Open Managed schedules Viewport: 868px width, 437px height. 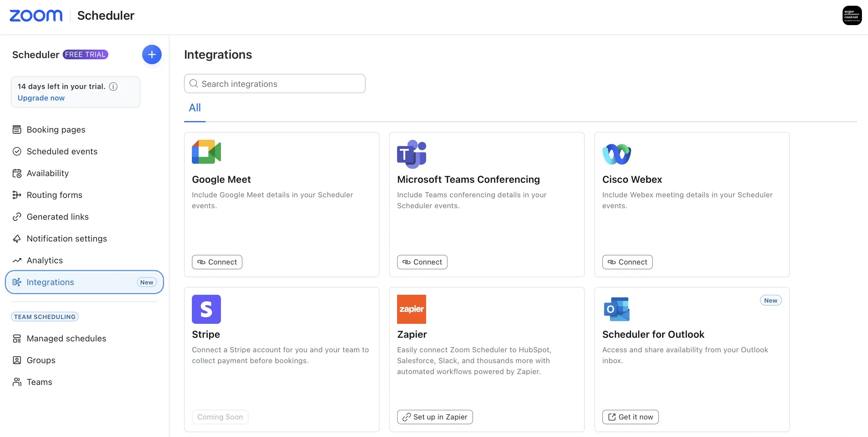(x=84, y=339)
